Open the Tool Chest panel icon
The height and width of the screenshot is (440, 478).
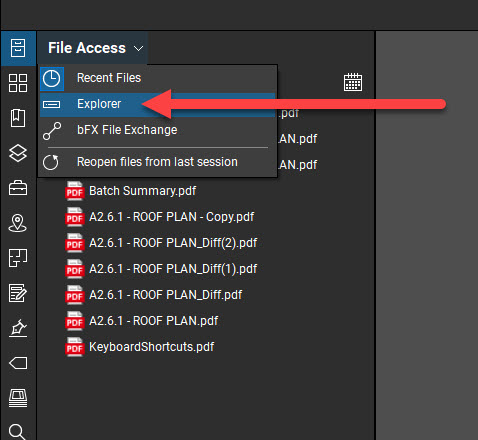coord(18,188)
